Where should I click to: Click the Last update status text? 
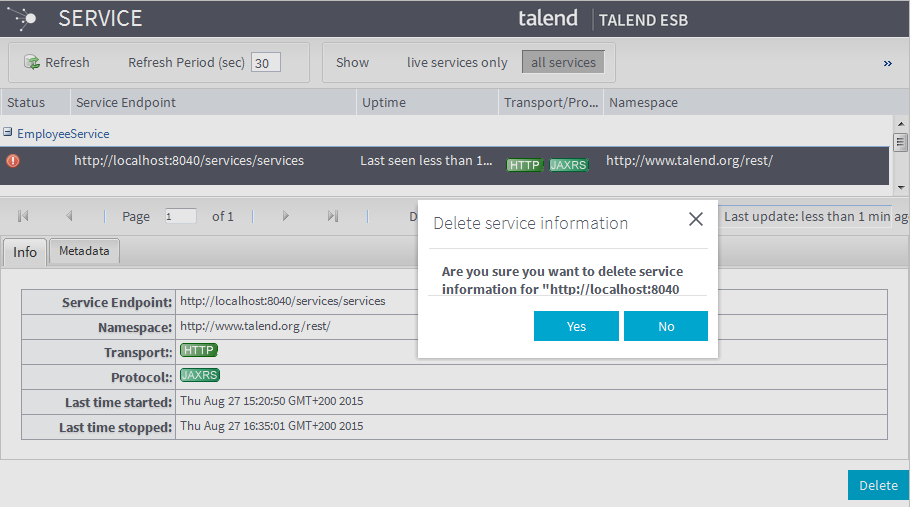pos(815,216)
